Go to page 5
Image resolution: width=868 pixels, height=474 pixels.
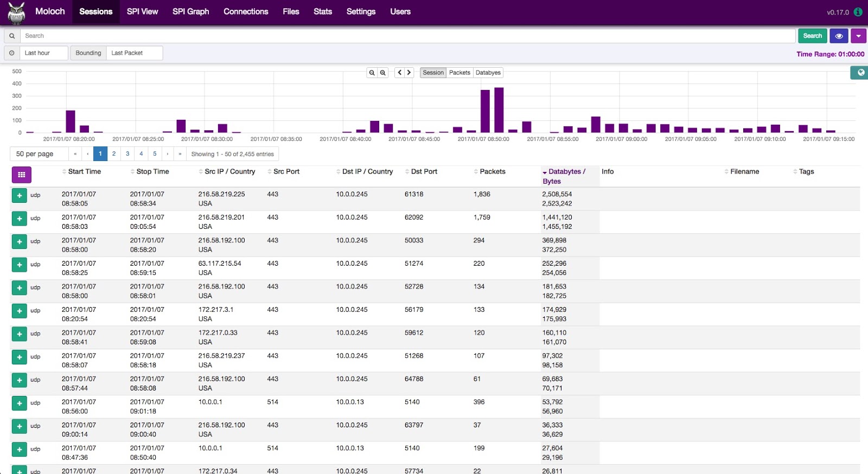(x=155, y=154)
